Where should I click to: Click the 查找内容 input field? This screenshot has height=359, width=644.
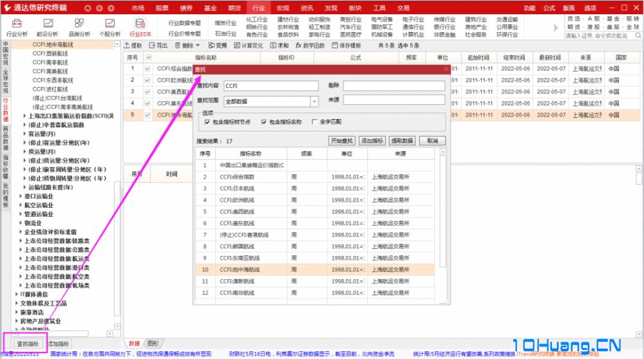tap(271, 86)
